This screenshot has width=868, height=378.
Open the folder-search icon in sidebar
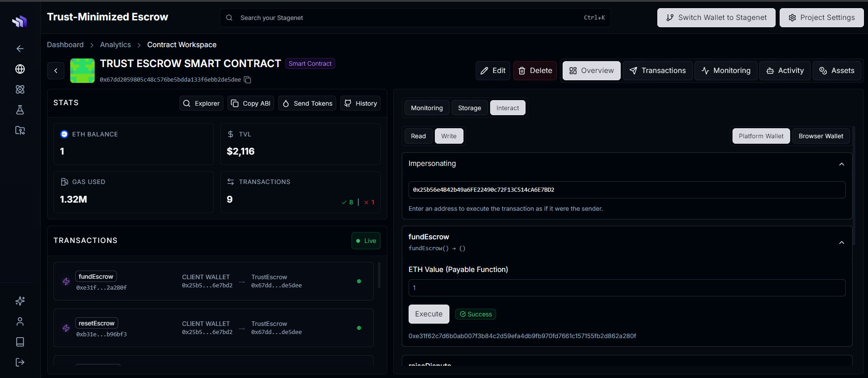20,131
